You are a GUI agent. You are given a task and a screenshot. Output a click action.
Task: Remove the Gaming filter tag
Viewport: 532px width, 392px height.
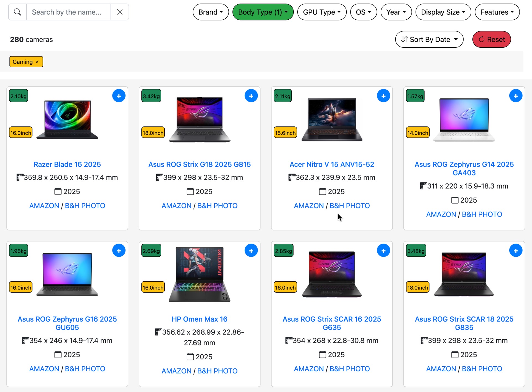tap(37, 62)
